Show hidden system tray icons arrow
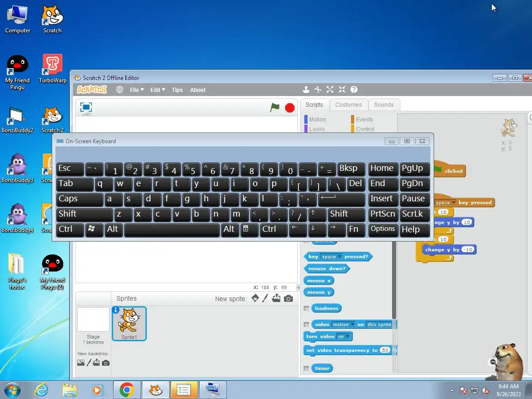 (x=452, y=391)
